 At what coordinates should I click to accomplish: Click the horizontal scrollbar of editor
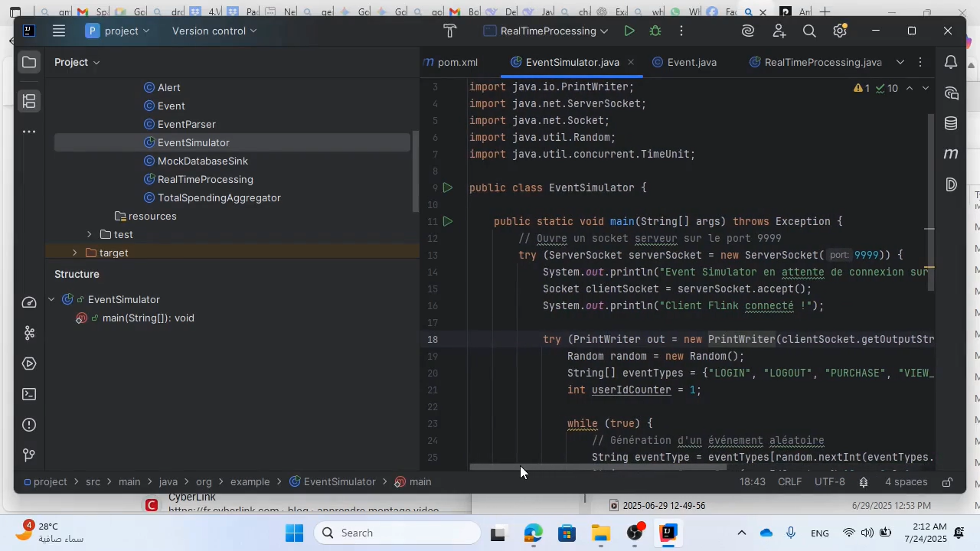[x=597, y=467]
